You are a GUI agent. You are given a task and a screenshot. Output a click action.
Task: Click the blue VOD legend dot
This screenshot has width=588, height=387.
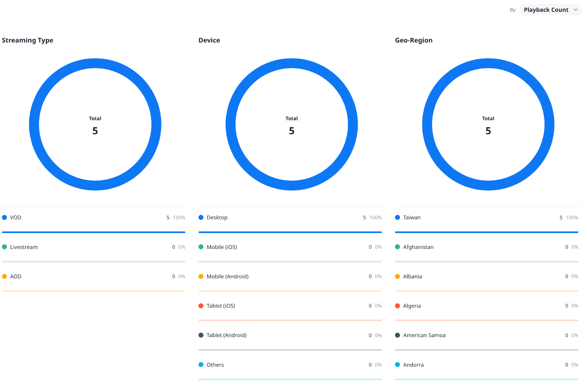coord(4,217)
